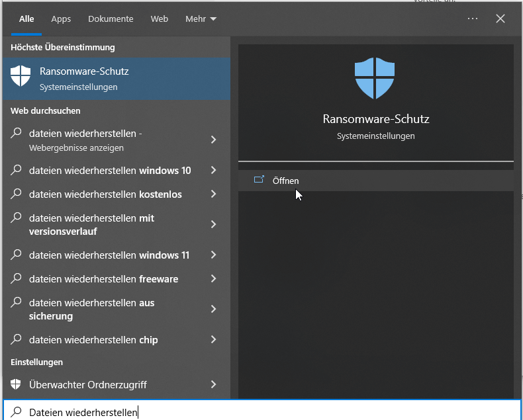Click the search box magnifier icon
Screen dimensions: 523x420
[x=16, y=412]
